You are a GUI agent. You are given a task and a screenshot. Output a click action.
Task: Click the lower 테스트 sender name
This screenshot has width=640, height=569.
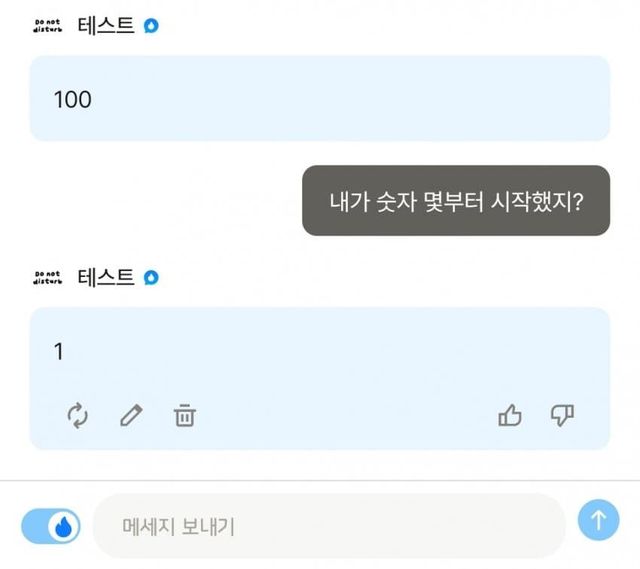pos(105,277)
